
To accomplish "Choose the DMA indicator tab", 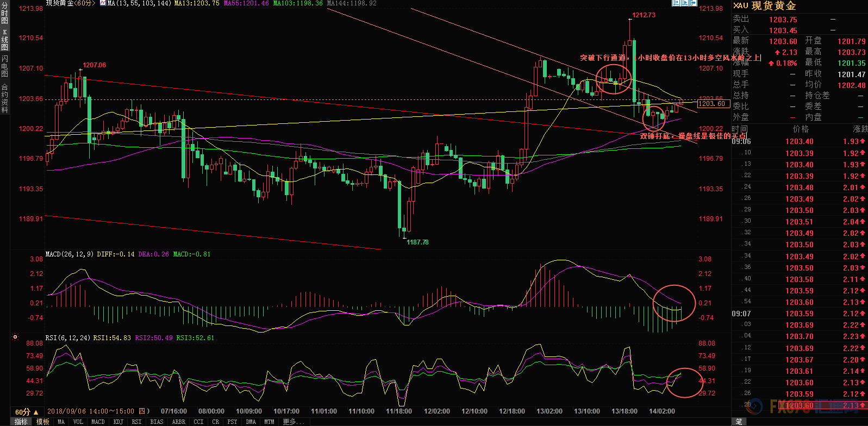I will (251, 422).
